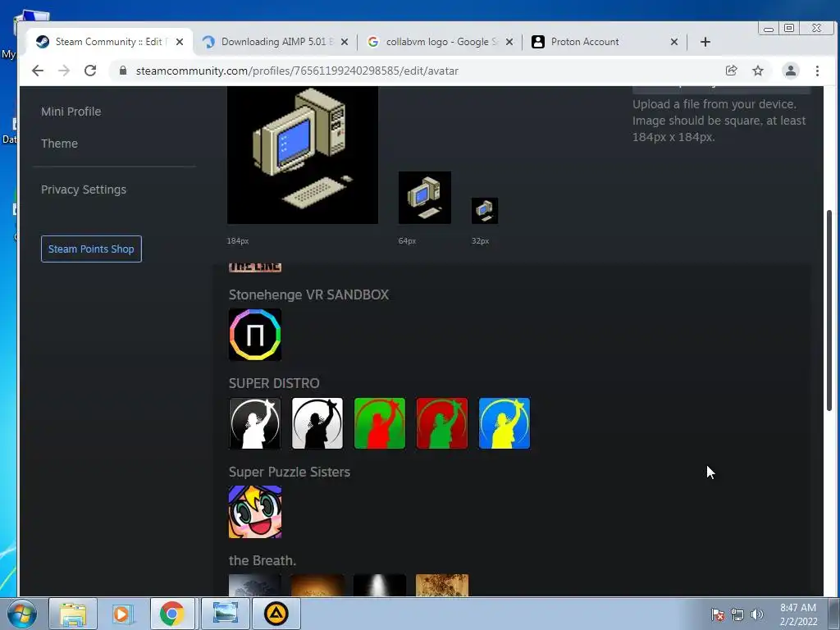Image resolution: width=840 pixels, height=630 pixels.
Task: Click the padlock site info icon
Action: click(123, 71)
